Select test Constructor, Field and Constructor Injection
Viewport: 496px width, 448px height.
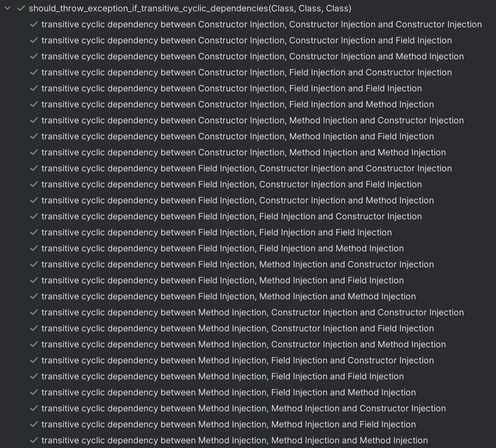[x=246, y=72]
